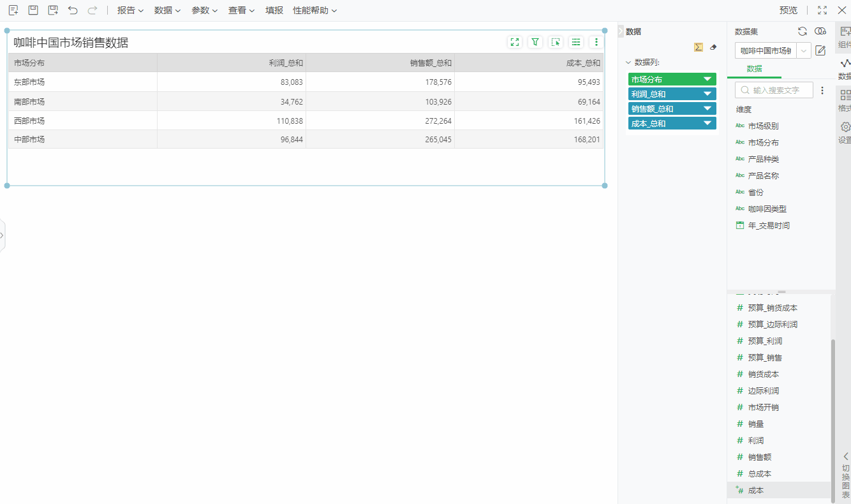The height and width of the screenshot is (504, 851).
Task: Save the report with the save icon
Action: pyautogui.click(x=33, y=10)
